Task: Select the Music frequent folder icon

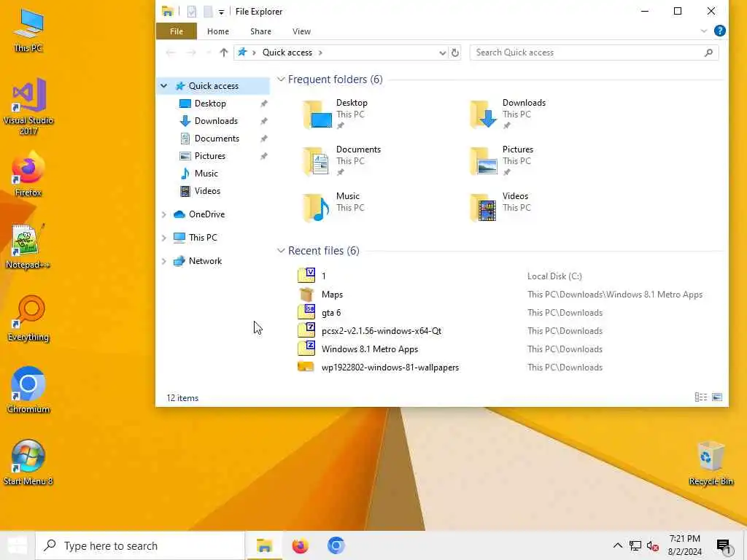Action: [x=317, y=208]
